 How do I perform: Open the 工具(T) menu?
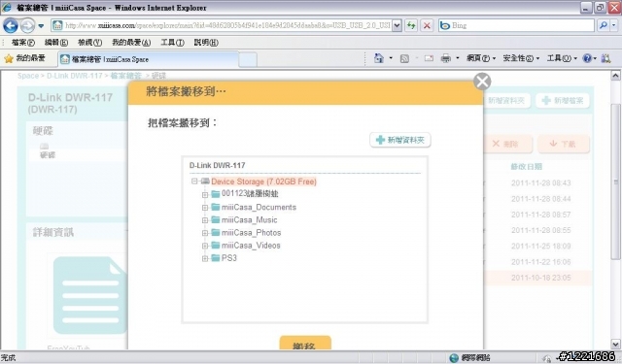pos(172,43)
